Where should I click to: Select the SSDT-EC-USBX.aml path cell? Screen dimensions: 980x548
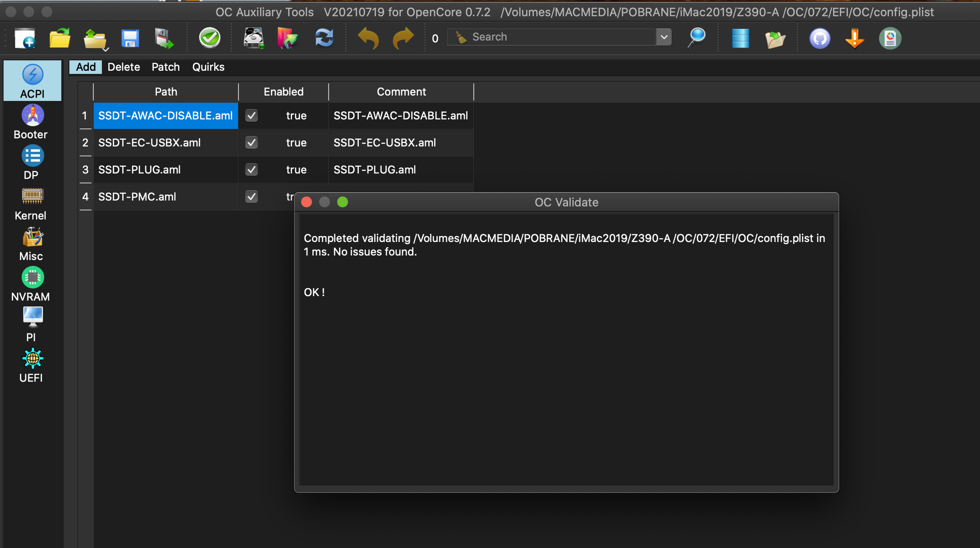166,143
